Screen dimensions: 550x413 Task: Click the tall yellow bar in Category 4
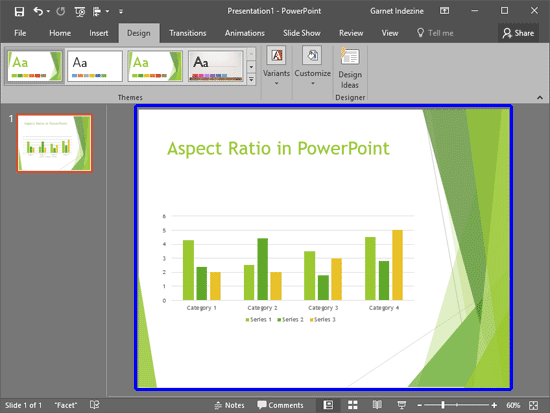[x=397, y=265]
